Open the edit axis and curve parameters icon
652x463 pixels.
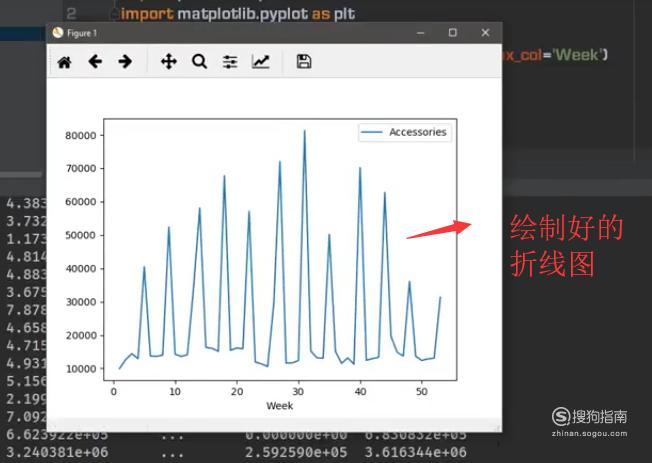tap(260, 62)
